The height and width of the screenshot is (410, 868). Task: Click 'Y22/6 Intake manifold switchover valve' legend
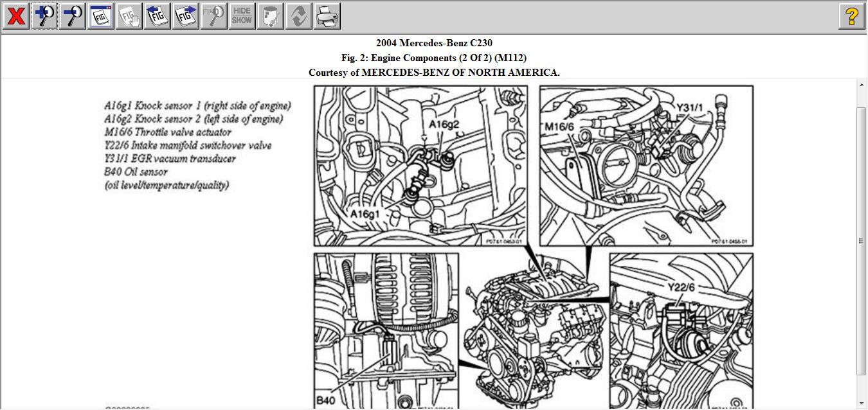click(x=188, y=146)
